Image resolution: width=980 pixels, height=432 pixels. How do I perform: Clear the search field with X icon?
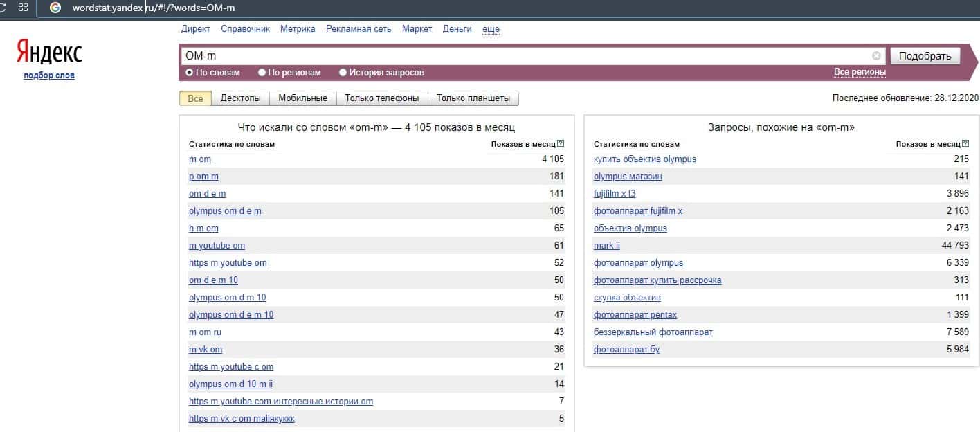(876, 56)
